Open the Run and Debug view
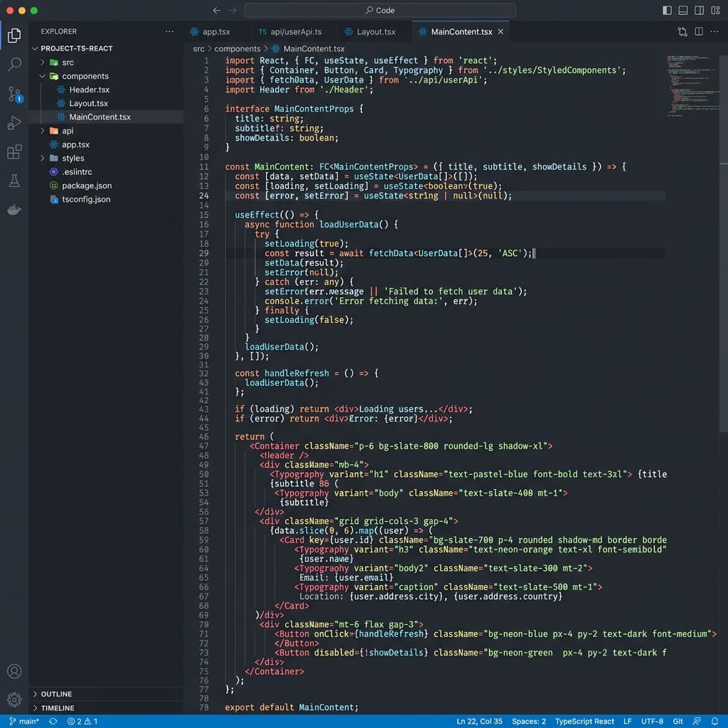 click(x=14, y=123)
